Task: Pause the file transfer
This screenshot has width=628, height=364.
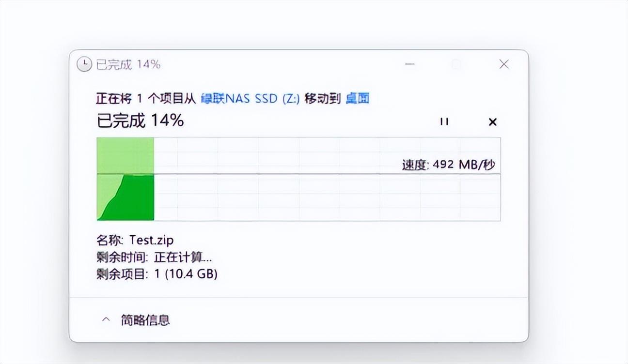Action: click(x=444, y=121)
